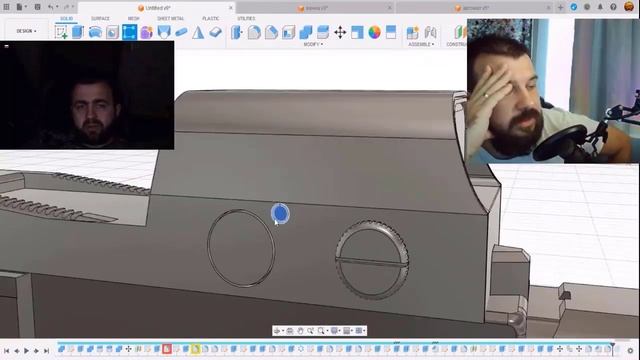Image resolution: width=640 pixels, height=360 pixels.
Task: Select the Combine tool
Action: tap(305, 32)
